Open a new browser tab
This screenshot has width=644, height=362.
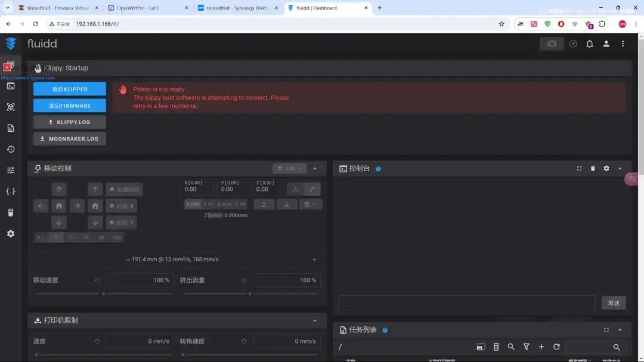point(379,8)
